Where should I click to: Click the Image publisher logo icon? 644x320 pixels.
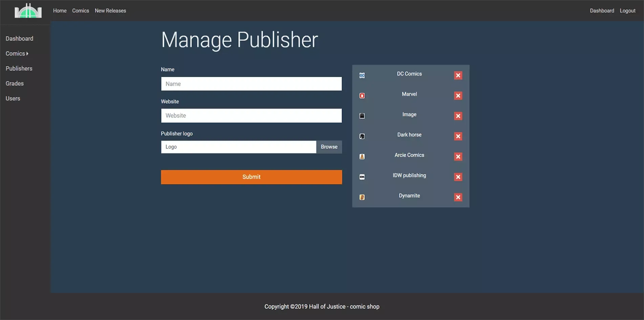[362, 116]
